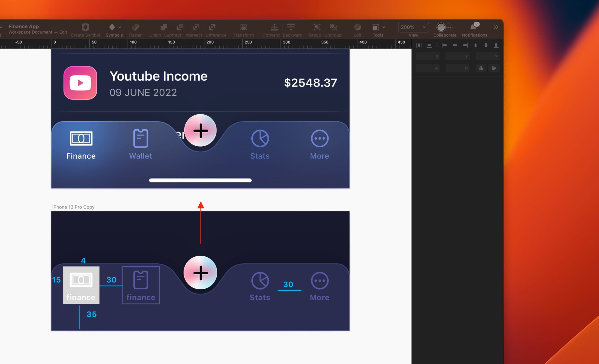
Task: Click the Group layers icon
Action: 317,27
